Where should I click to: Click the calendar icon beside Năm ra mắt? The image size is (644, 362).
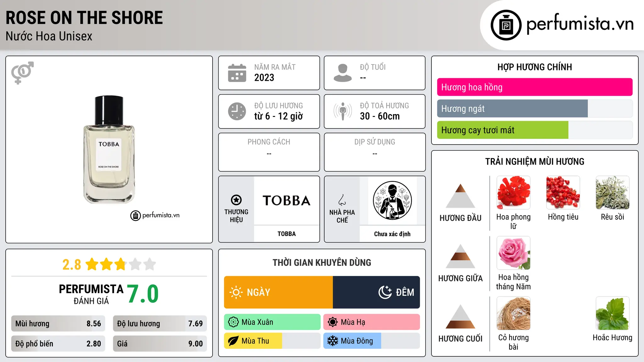click(x=237, y=73)
